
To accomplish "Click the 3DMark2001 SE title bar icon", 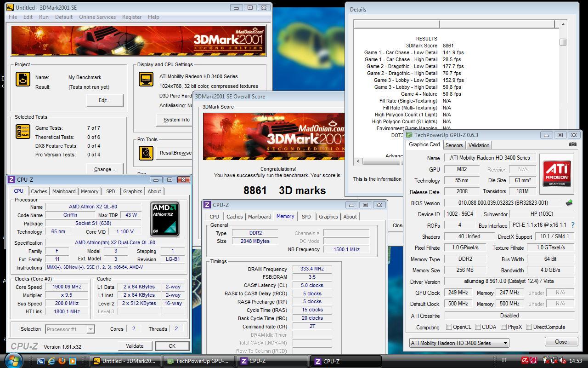I will point(10,7).
